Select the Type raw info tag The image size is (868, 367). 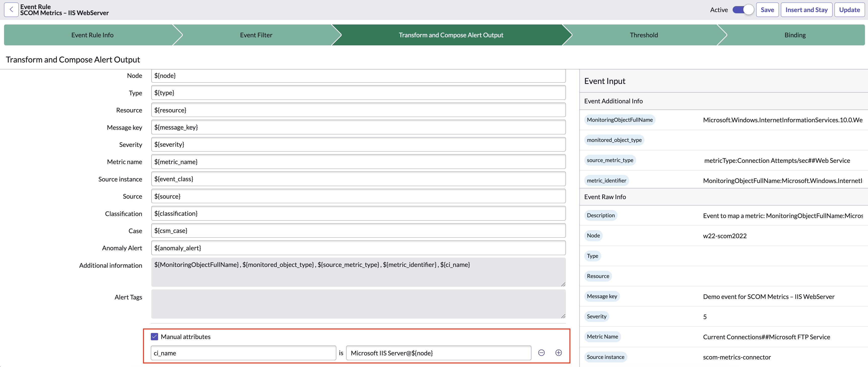(x=593, y=256)
